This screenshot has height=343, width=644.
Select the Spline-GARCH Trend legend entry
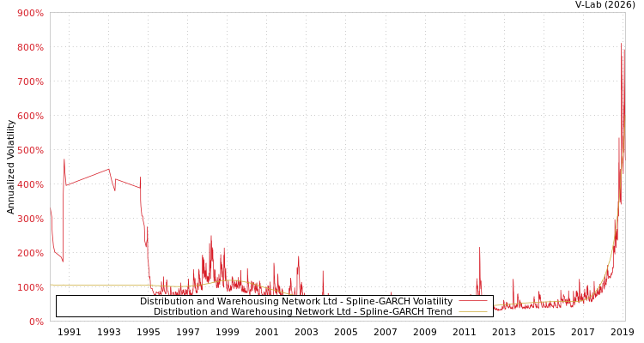(303, 311)
